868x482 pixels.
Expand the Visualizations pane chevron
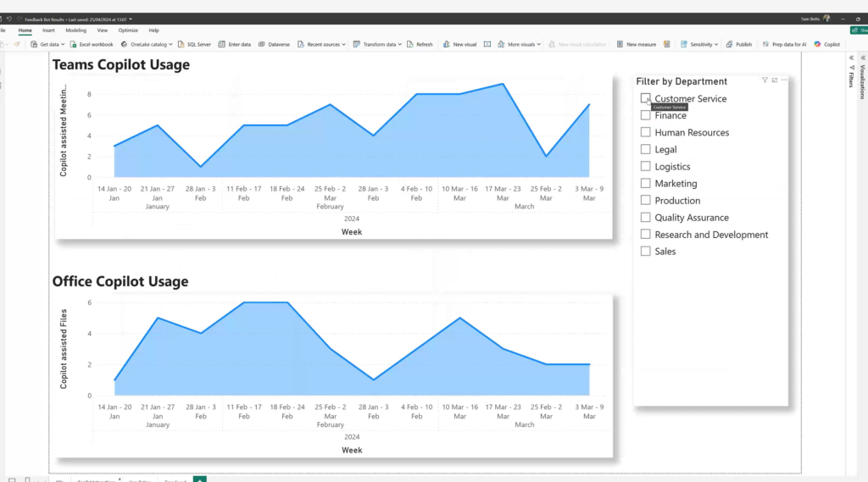863,58
